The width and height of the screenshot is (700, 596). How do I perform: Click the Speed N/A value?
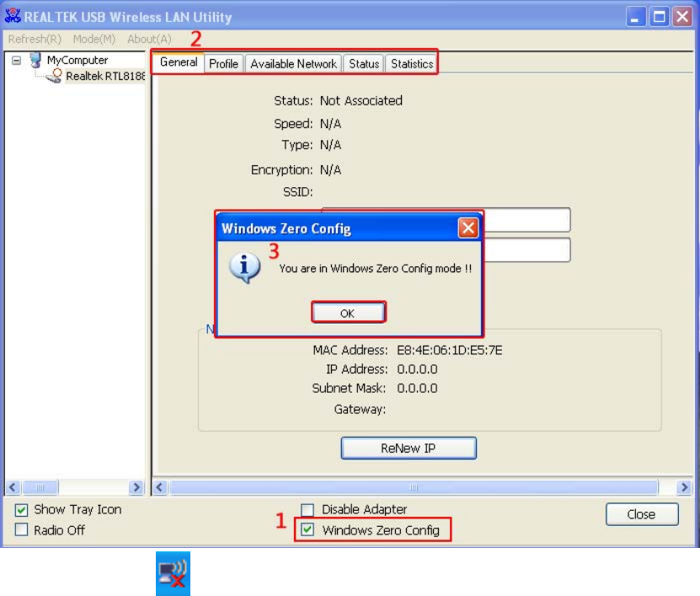331,124
